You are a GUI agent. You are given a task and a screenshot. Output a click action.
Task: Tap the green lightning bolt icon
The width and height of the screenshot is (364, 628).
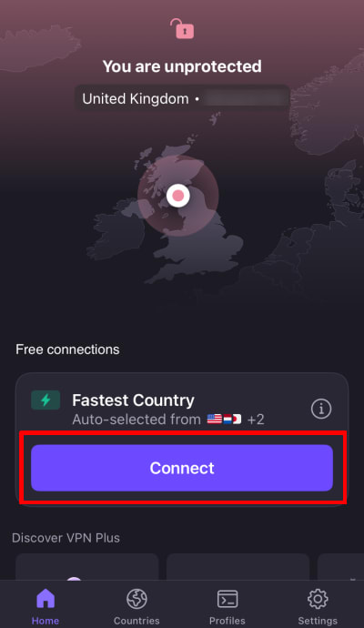click(45, 400)
